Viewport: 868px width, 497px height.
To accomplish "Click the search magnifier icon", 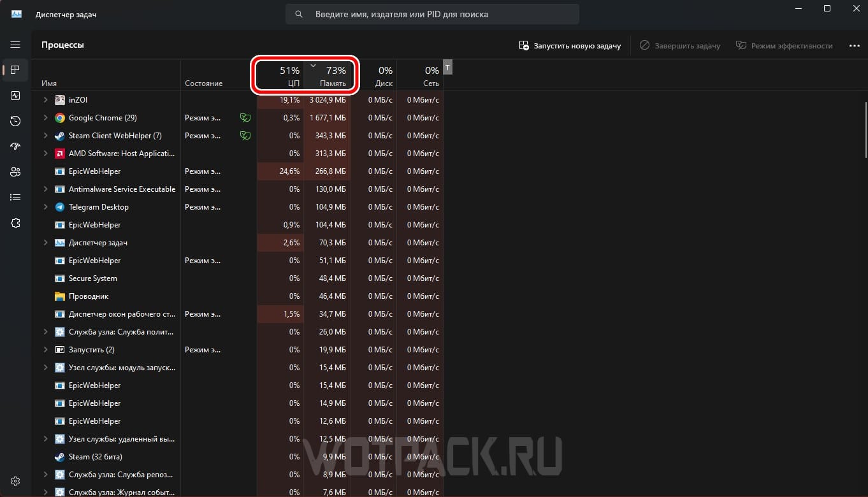I will coord(299,14).
